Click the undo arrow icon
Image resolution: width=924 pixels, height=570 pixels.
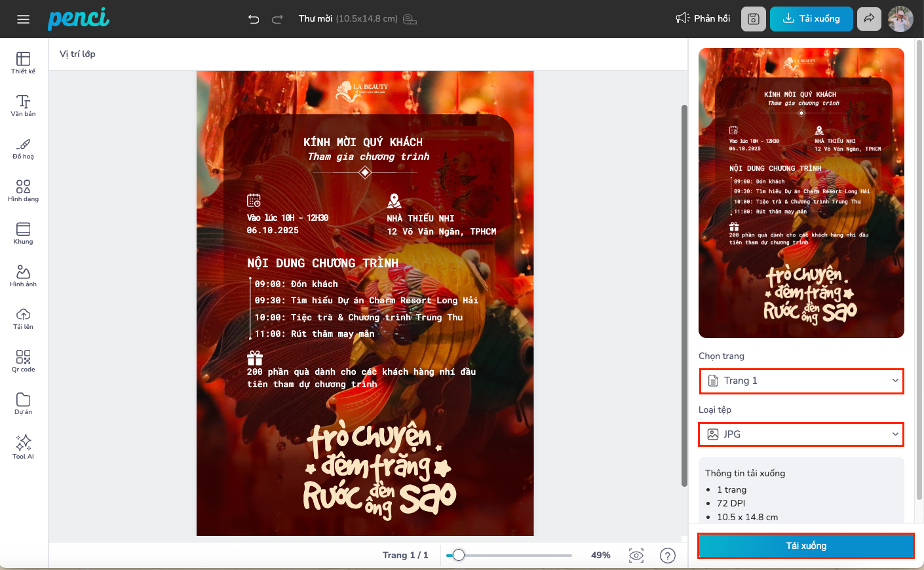[254, 19]
